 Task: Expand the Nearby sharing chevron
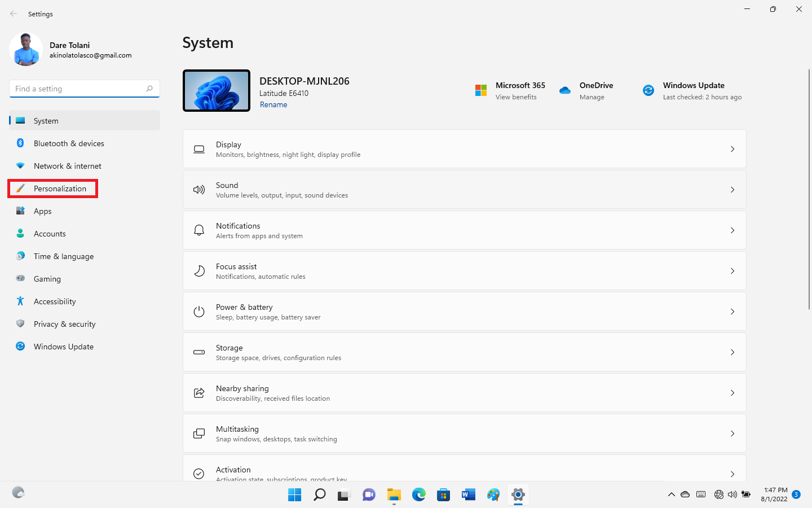(x=732, y=393)
